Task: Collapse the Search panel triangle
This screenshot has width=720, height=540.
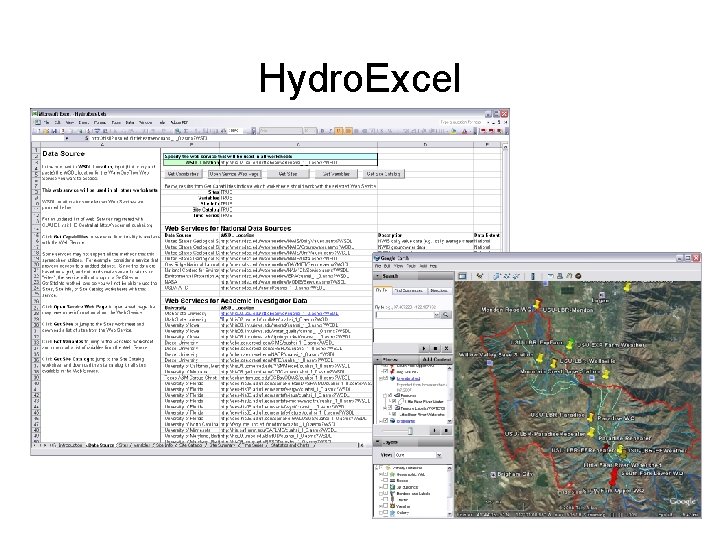Action: [x=377, y=276]
